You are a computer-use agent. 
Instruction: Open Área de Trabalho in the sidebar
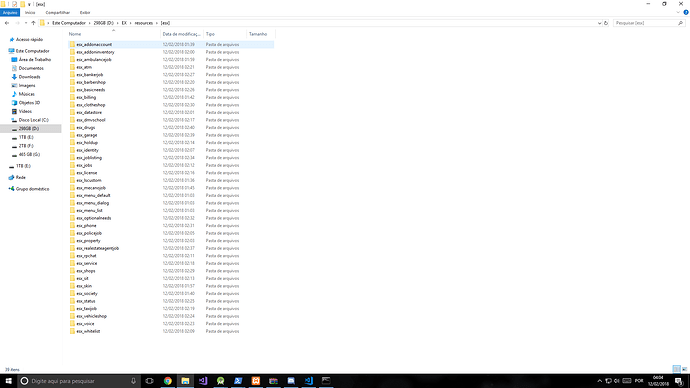[34, 59]
